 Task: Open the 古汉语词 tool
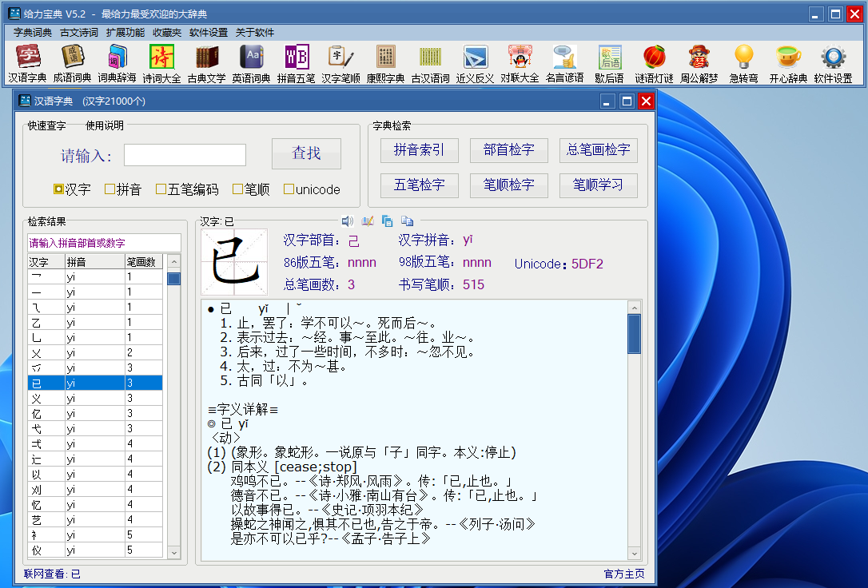[431, 64]
